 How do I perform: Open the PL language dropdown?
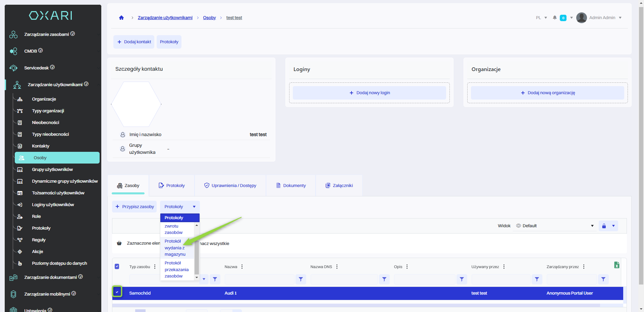coord(541,18)
